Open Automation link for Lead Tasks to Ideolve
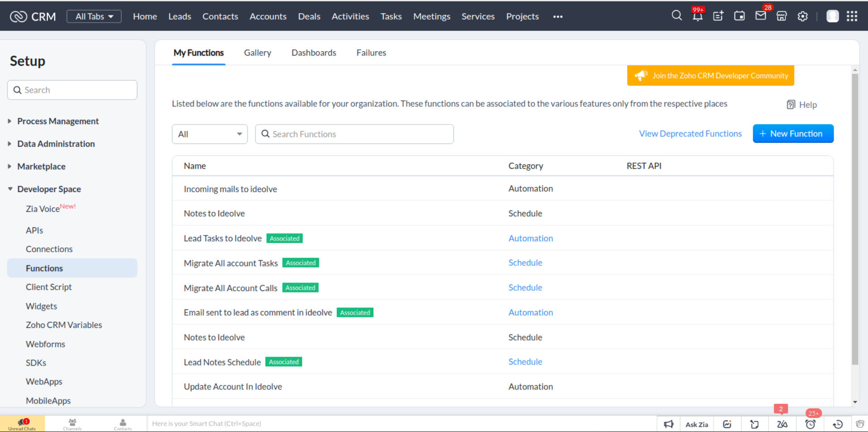 pos(530,238)
